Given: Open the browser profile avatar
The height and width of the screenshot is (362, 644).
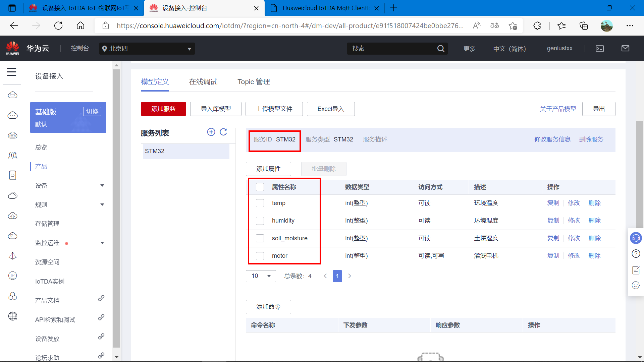Looking at the screenshot, I should pos(606,26).
